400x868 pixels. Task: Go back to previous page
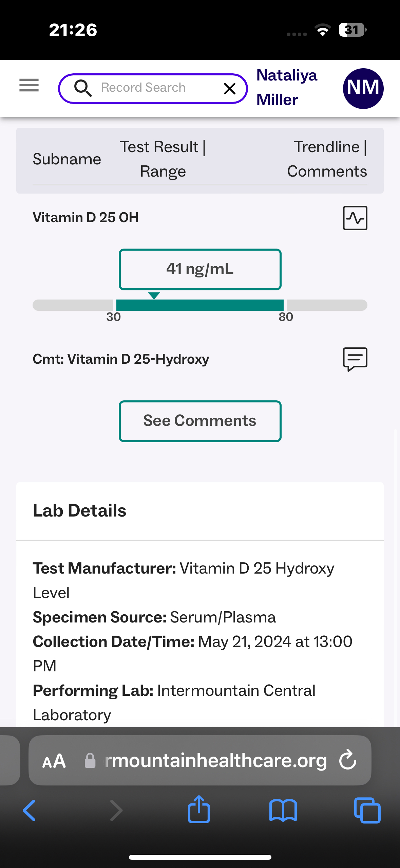pos(29,810)
